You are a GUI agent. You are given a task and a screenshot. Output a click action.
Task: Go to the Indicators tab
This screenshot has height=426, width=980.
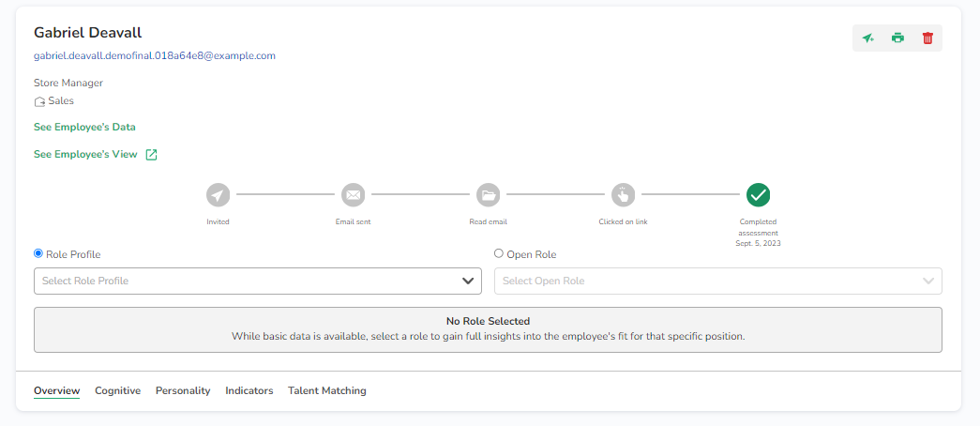click(249, 390)
